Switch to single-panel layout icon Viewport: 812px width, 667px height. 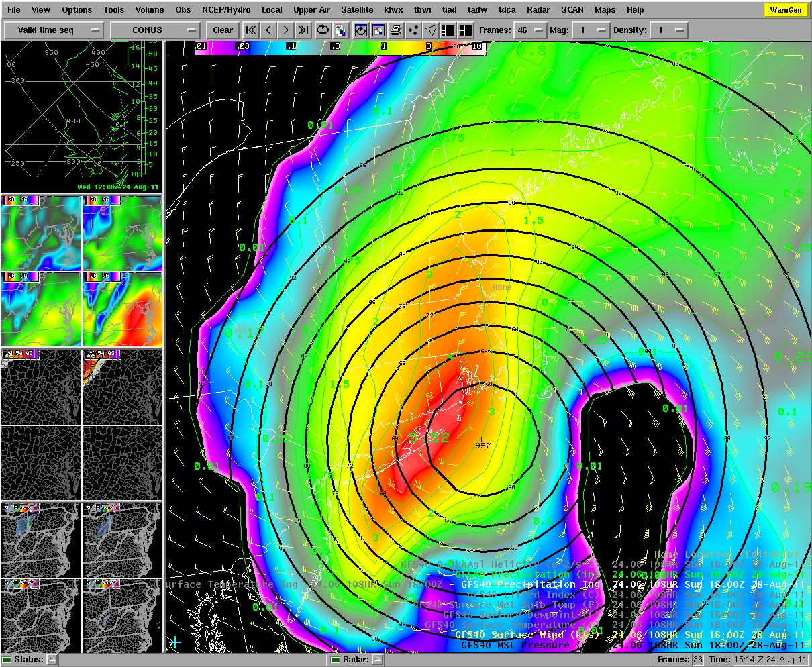[x=448, y=30]
